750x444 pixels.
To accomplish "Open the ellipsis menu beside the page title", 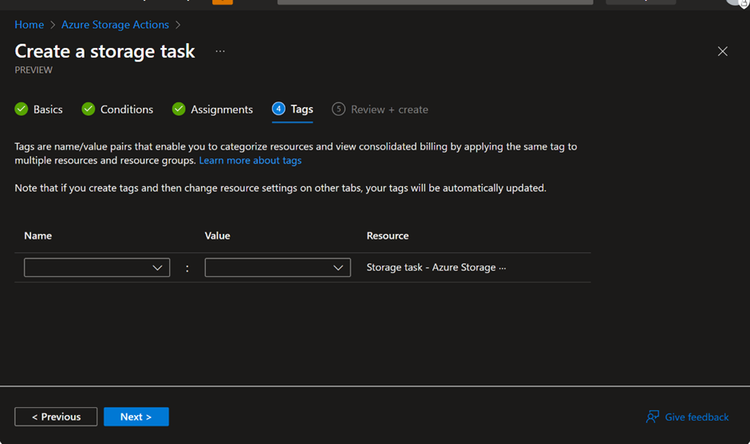I will (220, 51).
